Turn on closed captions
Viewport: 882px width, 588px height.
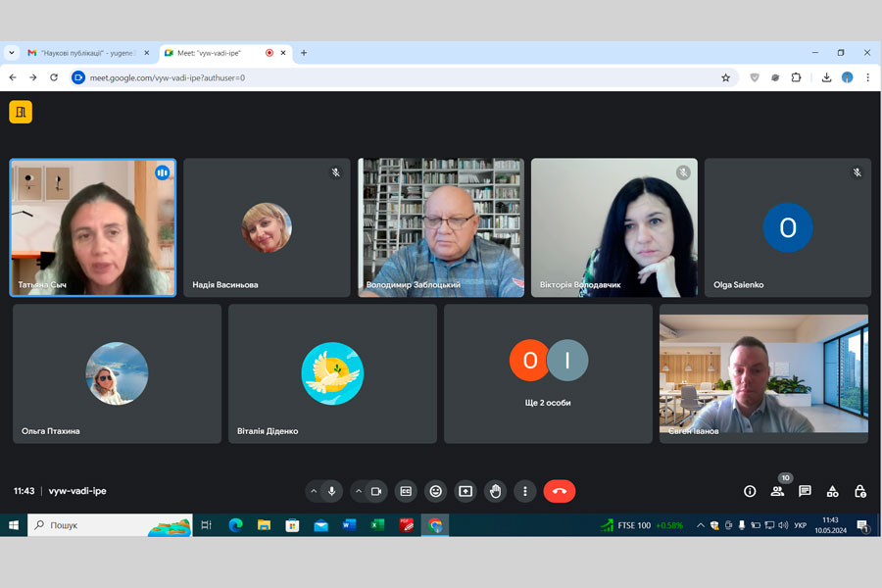tap(406, 491)
